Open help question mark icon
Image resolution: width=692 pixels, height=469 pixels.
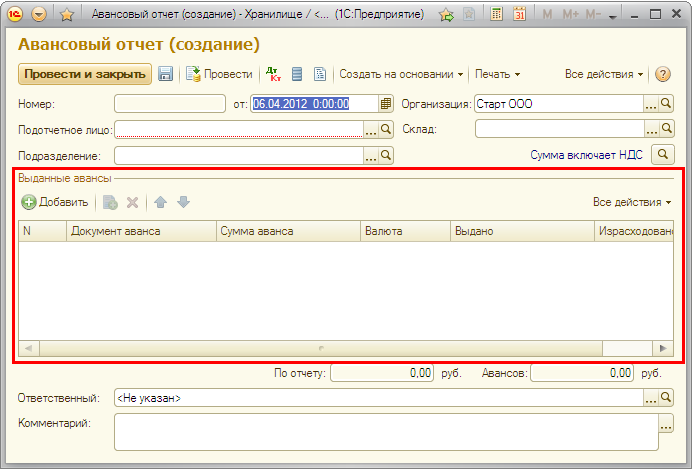pos(663,74)
